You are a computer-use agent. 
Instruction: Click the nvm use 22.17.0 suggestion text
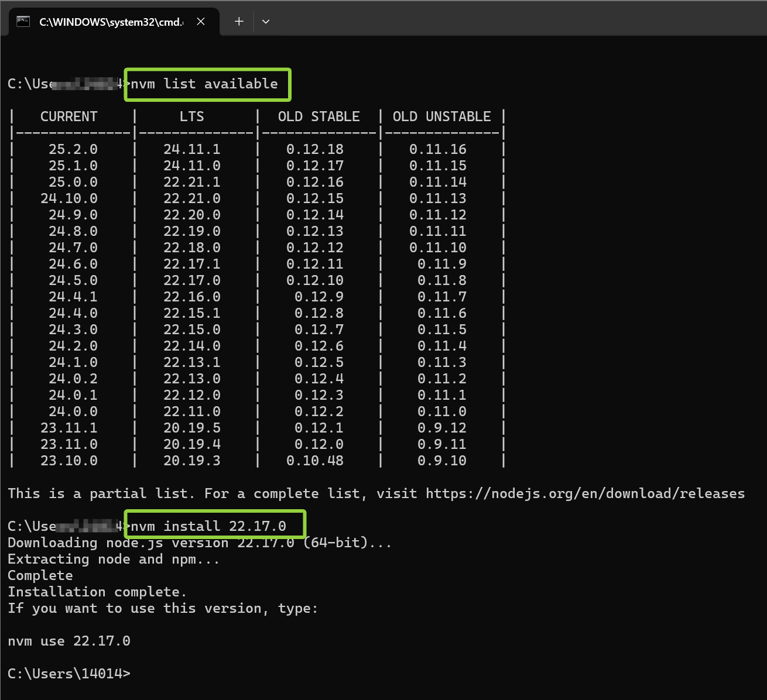coord(69,641)
